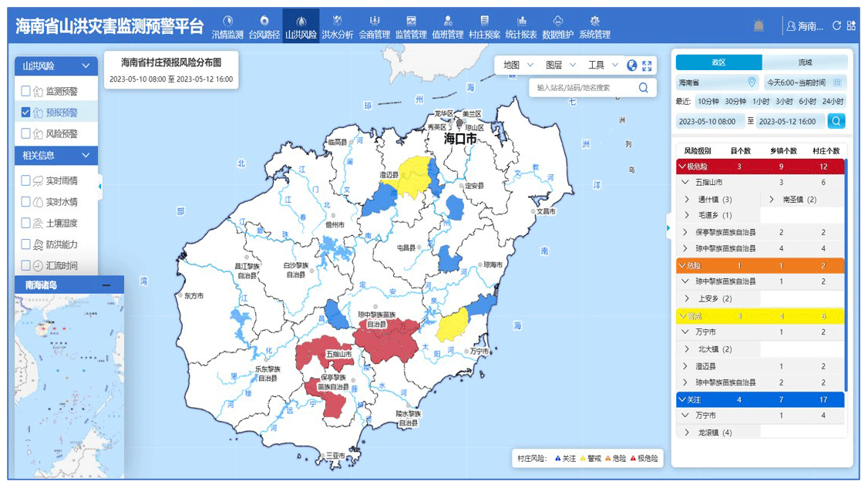Screen dimensions: 868x488
Task: Select the 24小时 recent time button
Action: (832, 102)
